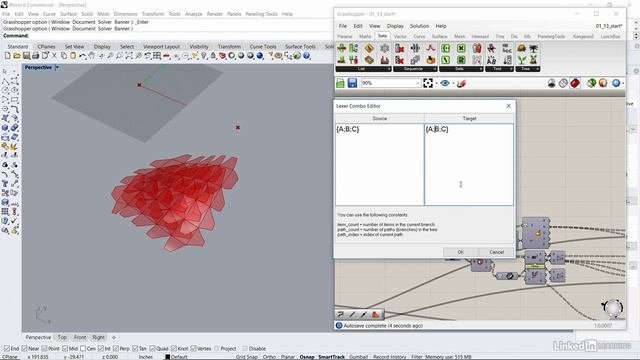Save Grasshopper document with blue disk icon

click(352, 83)
